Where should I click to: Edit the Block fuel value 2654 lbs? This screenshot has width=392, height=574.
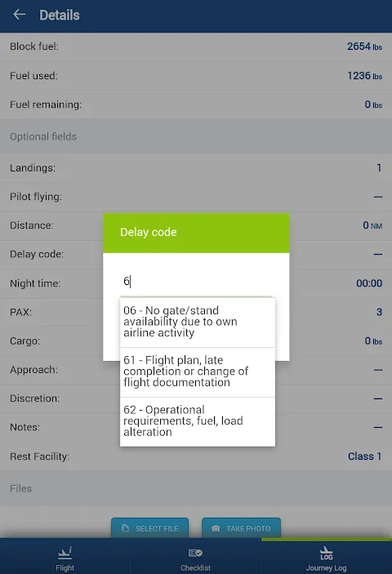[364, 47]
